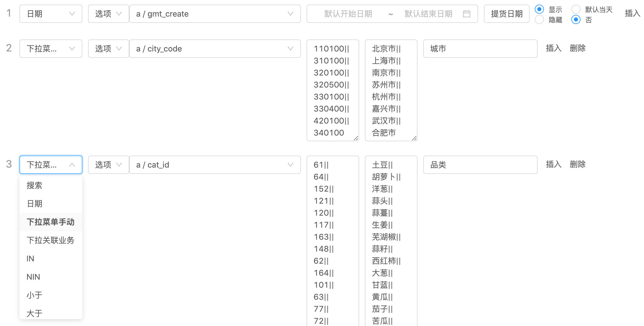Click 删除 link in the 城市 row

click(577, 48)
